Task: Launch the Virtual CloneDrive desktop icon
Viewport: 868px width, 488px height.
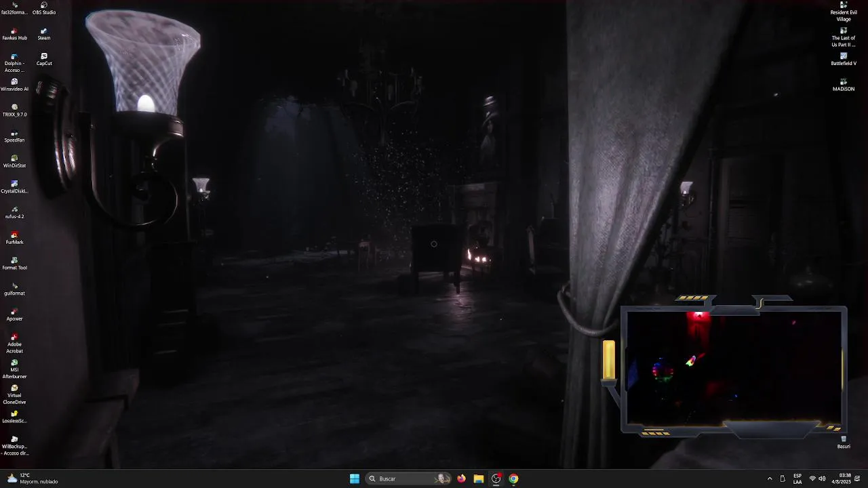Action: click(x=14, y=394)
